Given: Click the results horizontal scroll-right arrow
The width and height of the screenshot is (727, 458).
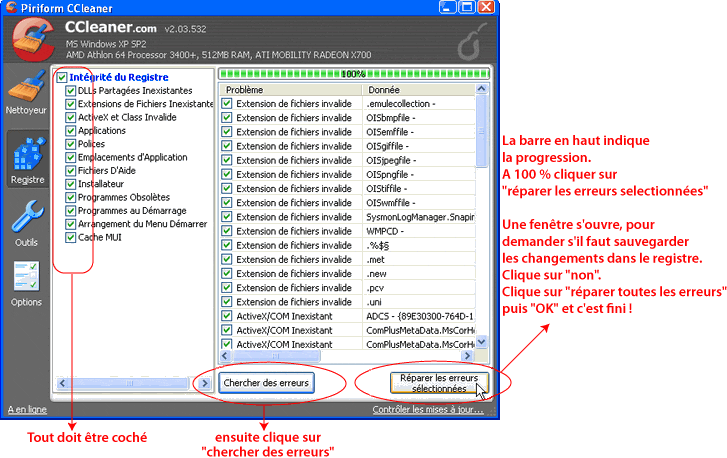Looking at the screenshot, I should tap(467, 356).
